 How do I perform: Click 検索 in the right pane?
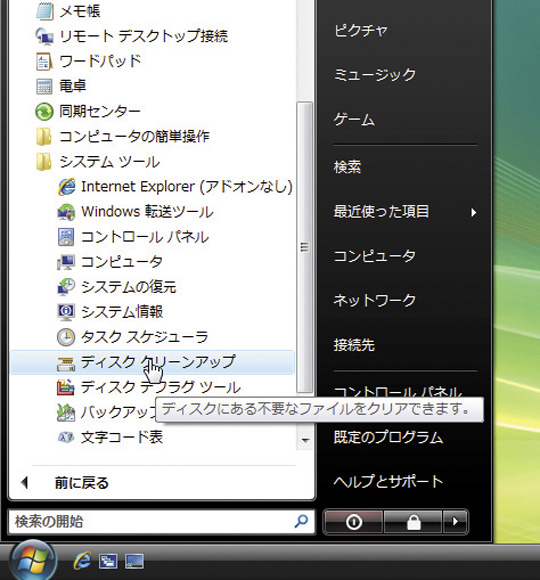(347, 167)
